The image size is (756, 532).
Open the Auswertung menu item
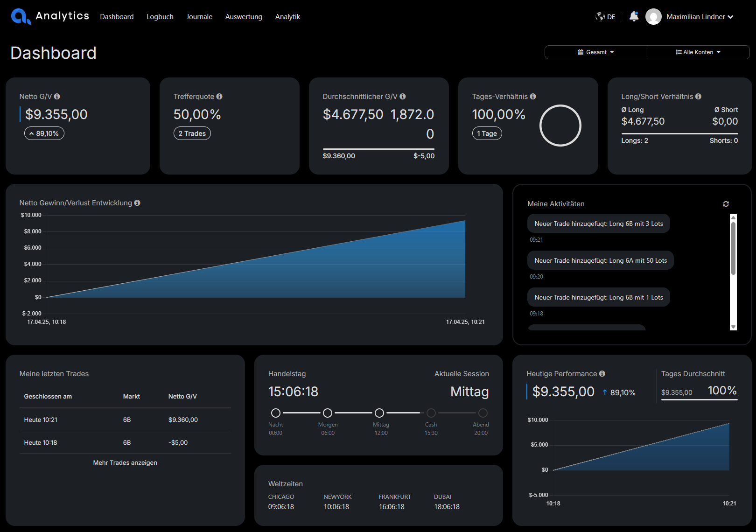[244, 17]
